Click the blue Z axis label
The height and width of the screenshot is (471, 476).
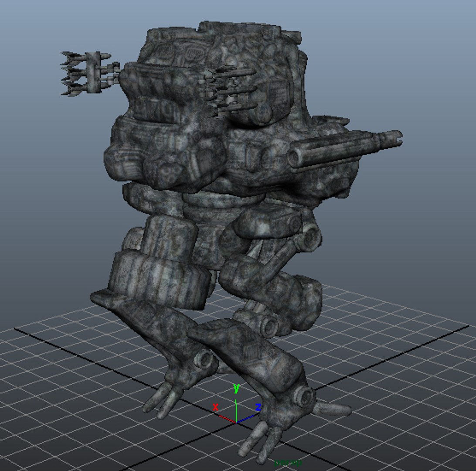[258, 407]
